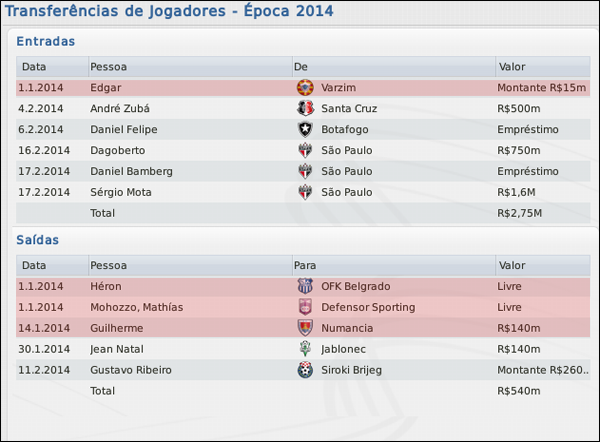Open Jean Natal player page
Screen dimensions: 600x442
(116, 349)
